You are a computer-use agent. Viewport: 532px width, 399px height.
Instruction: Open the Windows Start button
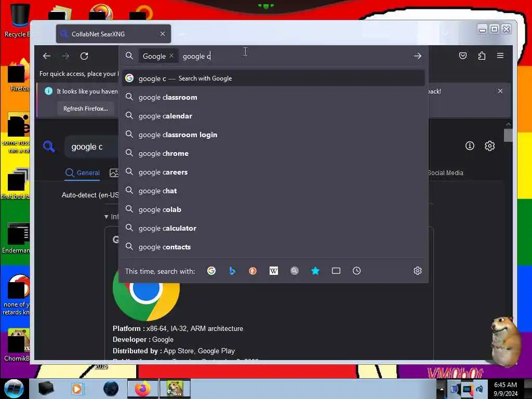point(14,389)
